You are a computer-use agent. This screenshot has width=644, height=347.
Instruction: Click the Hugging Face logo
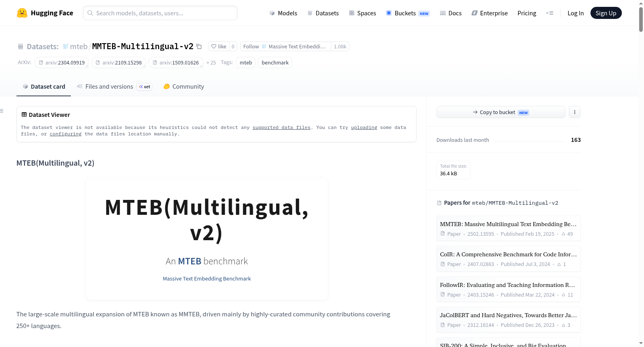pyautogui.click(x=45, y=13)
